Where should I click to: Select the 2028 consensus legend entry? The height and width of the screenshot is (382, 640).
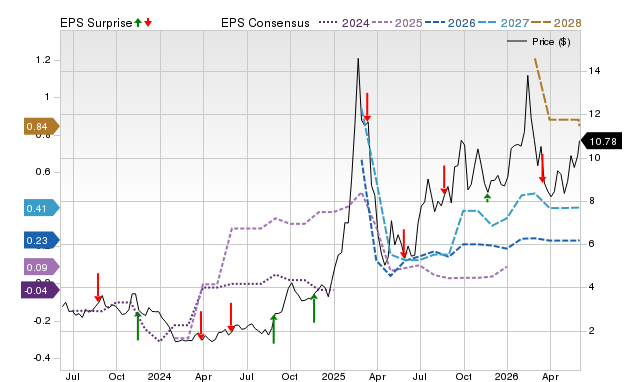(556, 23)
